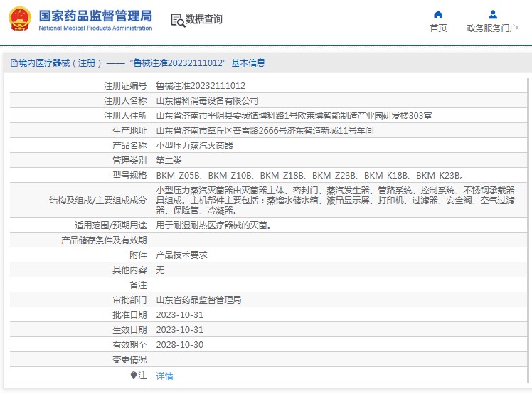Click management class value 第二类

click(169, 161)
